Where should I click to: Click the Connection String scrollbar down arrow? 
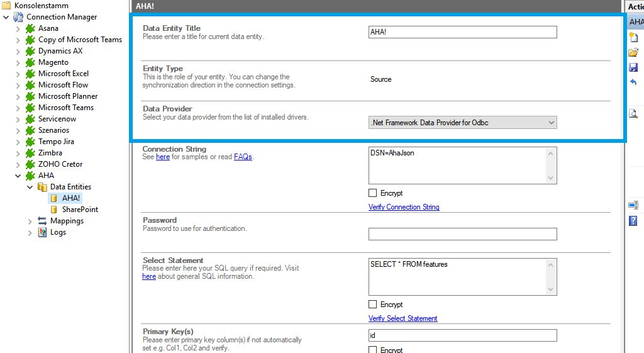pyautogui.click(x=552, y=179)
